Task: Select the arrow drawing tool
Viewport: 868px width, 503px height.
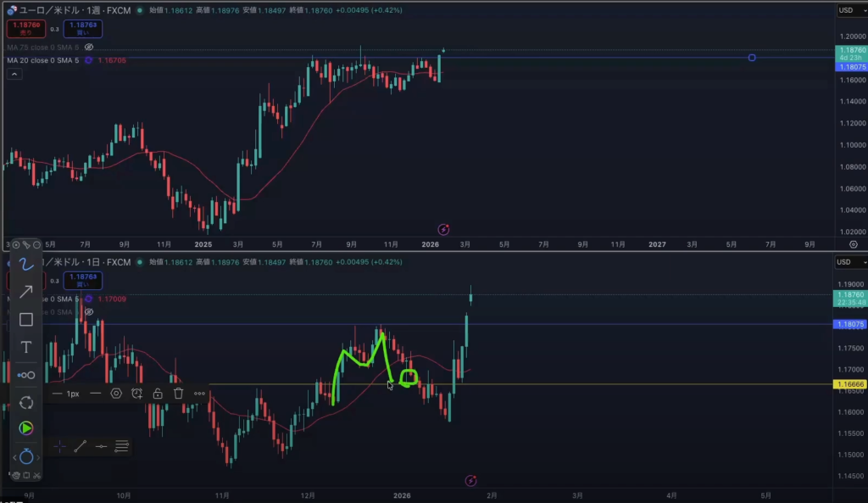Action: click(26, 292)
